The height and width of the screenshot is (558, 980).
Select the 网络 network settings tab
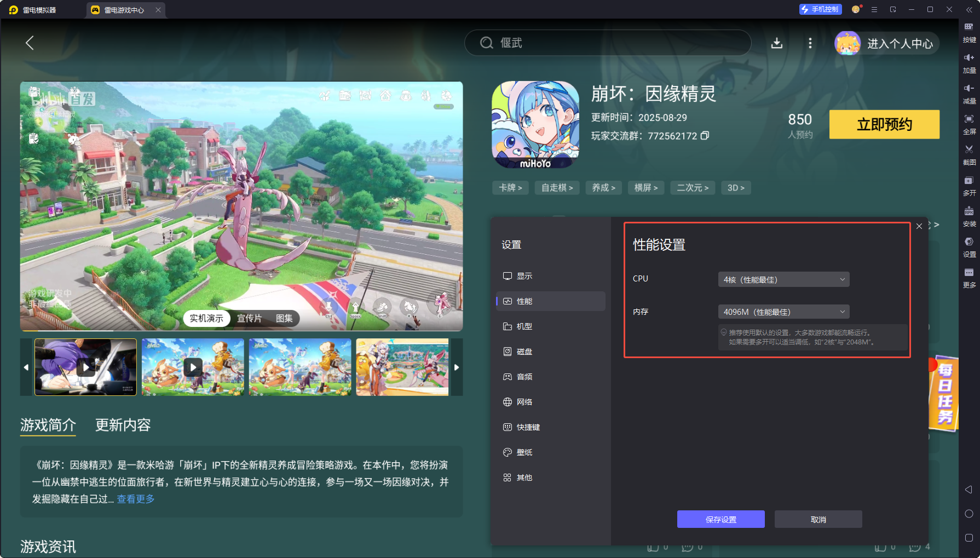551,402
